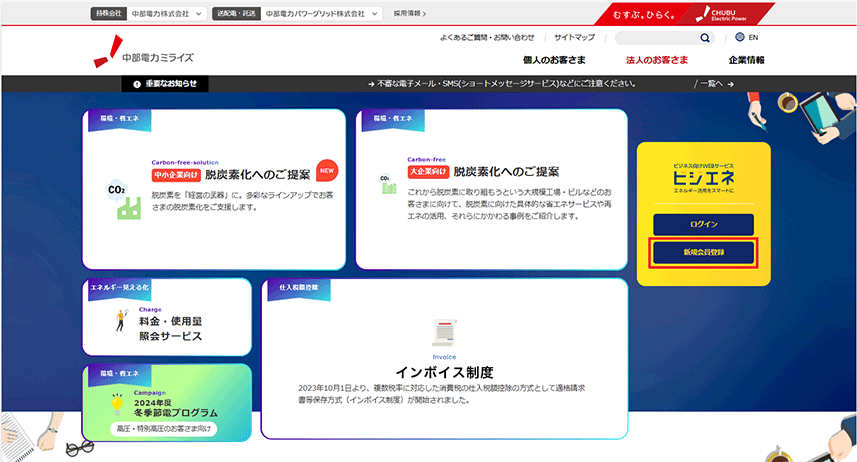Open the 一覧へ notices list link
The width and height of the screenshot is (857, 462).
714,84
